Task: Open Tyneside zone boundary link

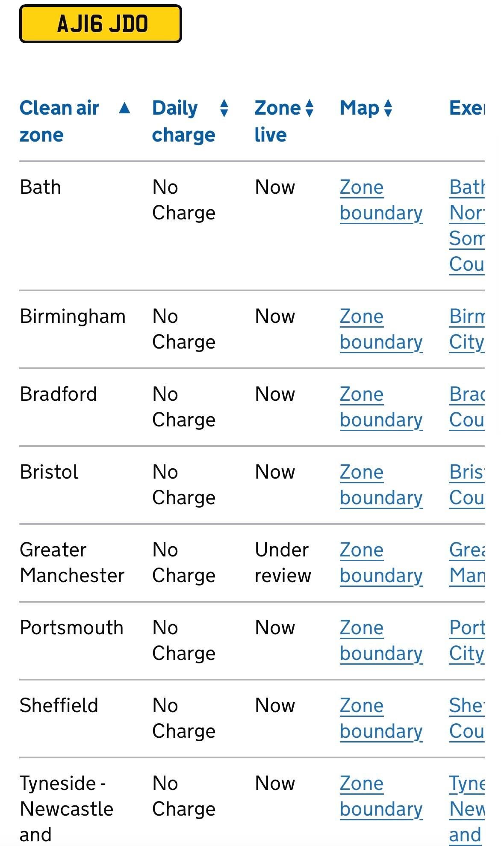Action: [x=381, y=796]
